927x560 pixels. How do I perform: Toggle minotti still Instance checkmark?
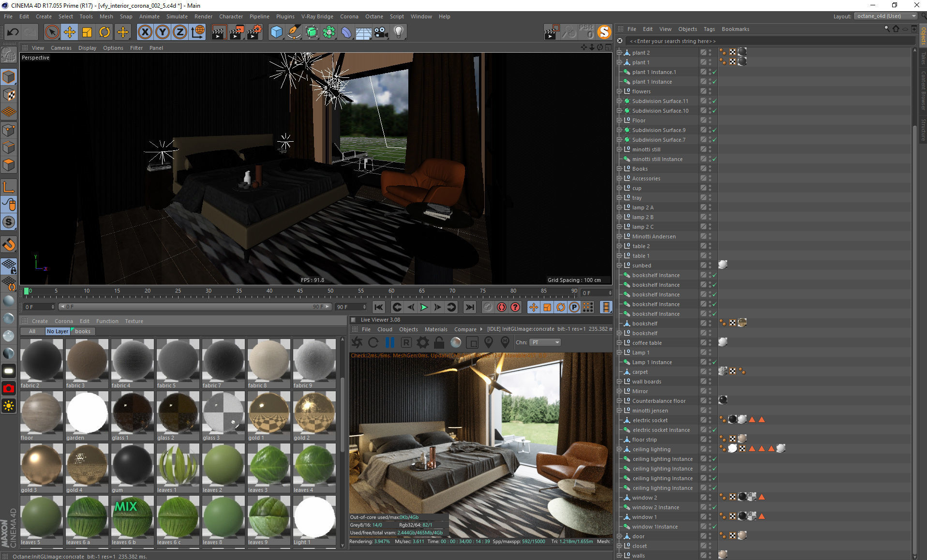click(x=714, y=159)
